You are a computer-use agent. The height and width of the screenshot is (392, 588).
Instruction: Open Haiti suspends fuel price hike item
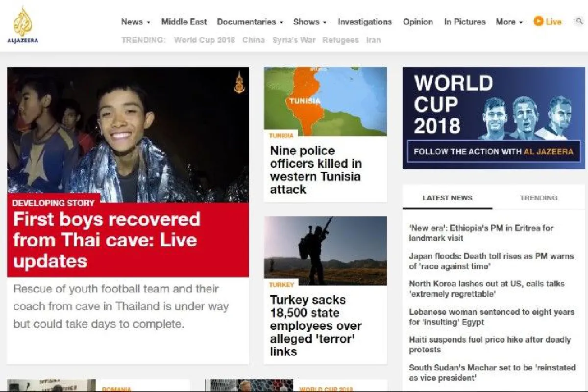tap(490, 344)
